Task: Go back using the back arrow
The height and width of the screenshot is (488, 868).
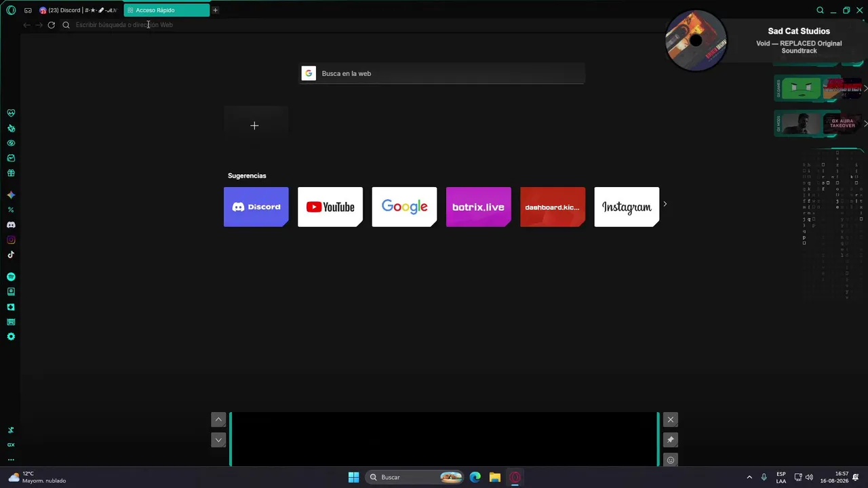Action: (26, 25)
